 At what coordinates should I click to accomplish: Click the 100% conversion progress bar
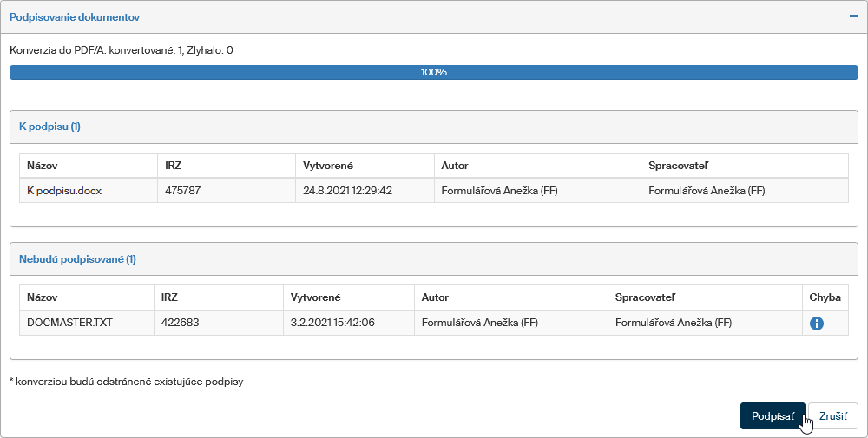[433, 72]
